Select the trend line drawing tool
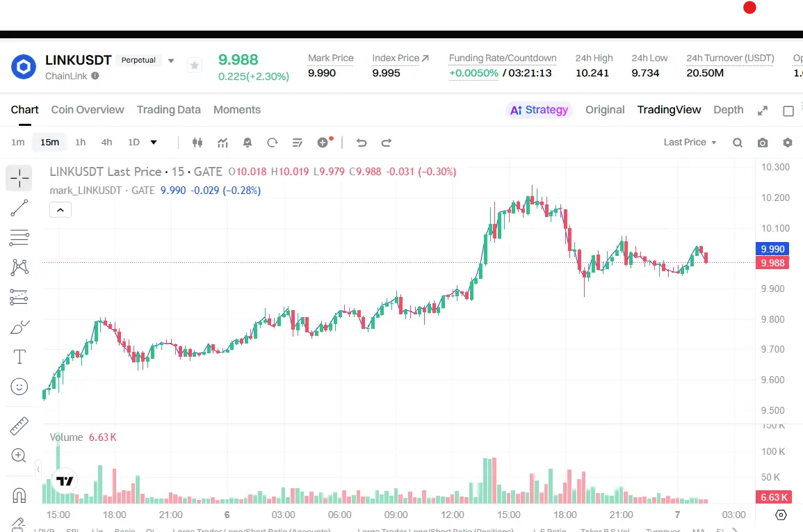The image size is (803, 532). tap(19, 208)
